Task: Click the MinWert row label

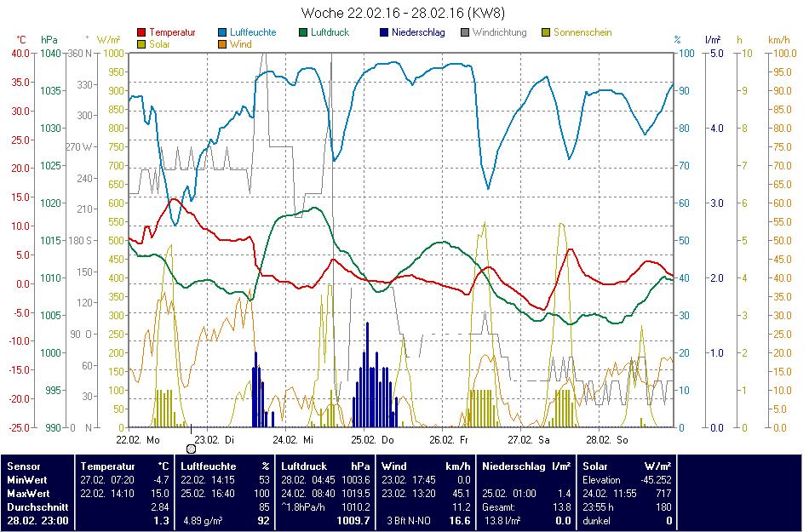Action: pos(28,479)
